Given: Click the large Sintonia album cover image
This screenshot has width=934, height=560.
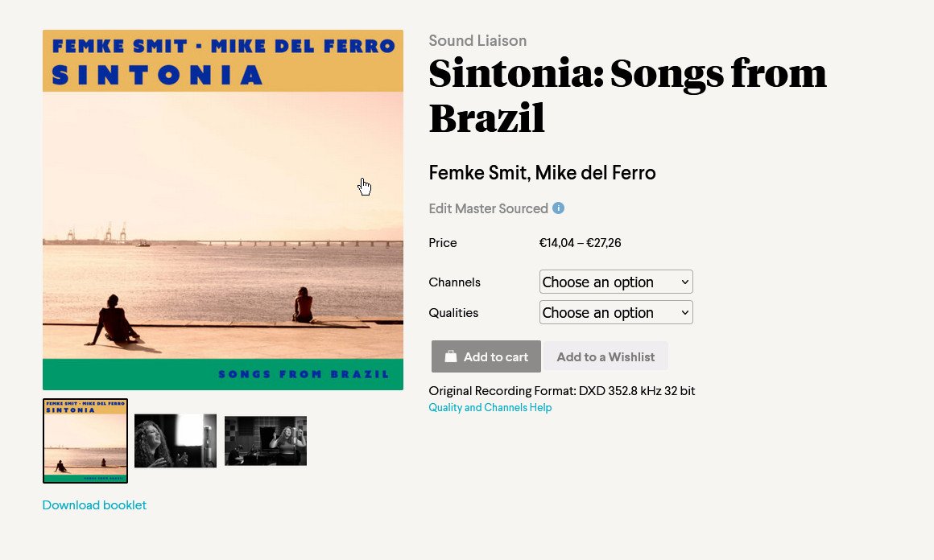Looking at the screenshot, I should tap(223, 210).
